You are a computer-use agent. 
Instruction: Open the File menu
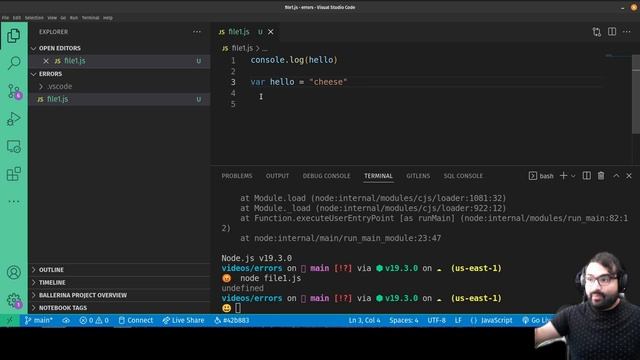(5, 18)
